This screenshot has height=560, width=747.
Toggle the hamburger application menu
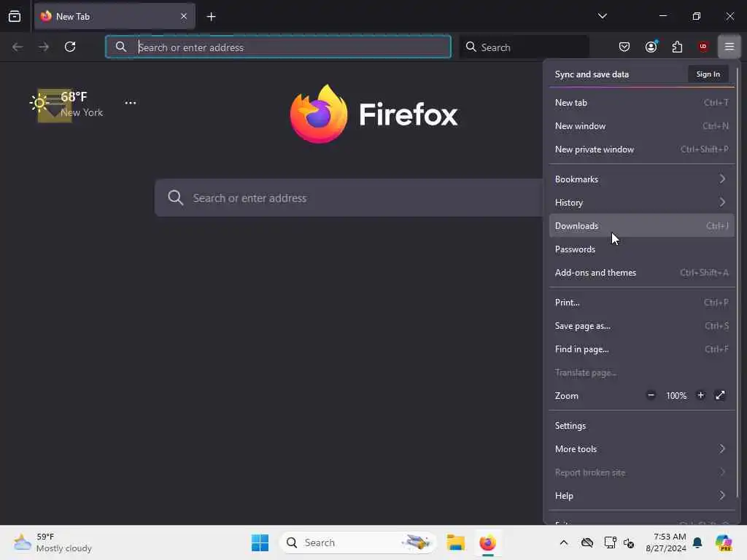[729, 47]
